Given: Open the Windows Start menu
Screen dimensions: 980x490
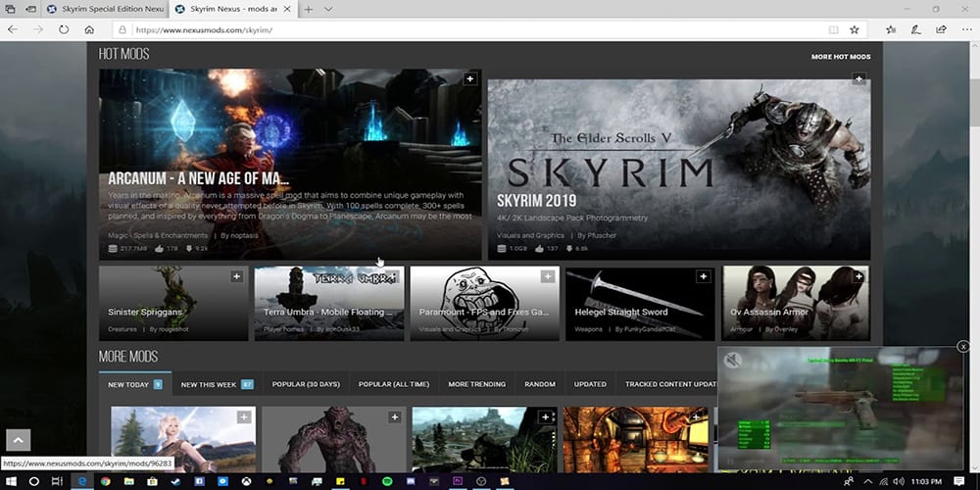Looking at the screenshot, I should (11, 481).
